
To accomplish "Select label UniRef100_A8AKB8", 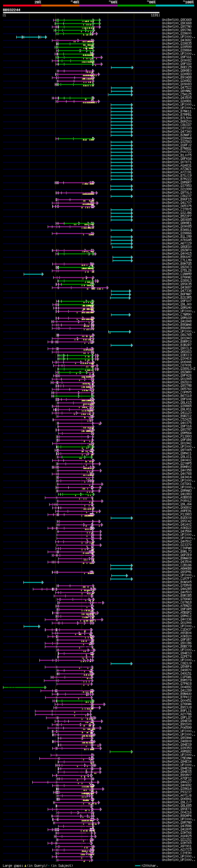I will pyautogui.click(x=177, y=568).
